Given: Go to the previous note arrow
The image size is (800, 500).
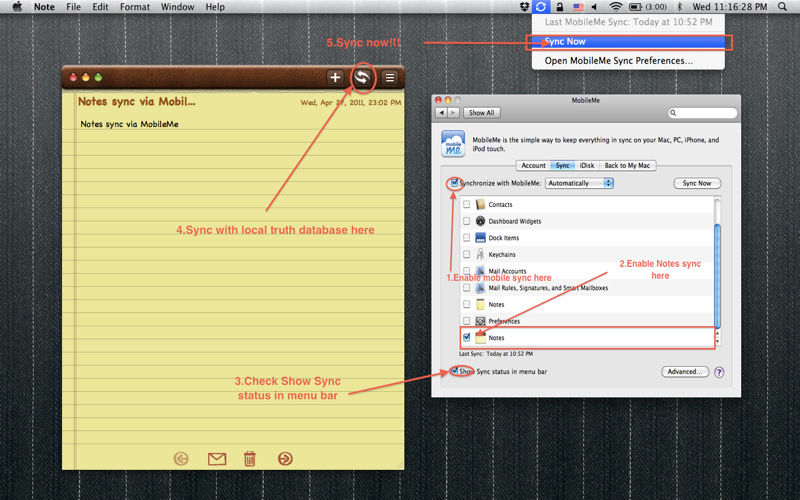Looking at the screenshot, I should click(181, 459).
